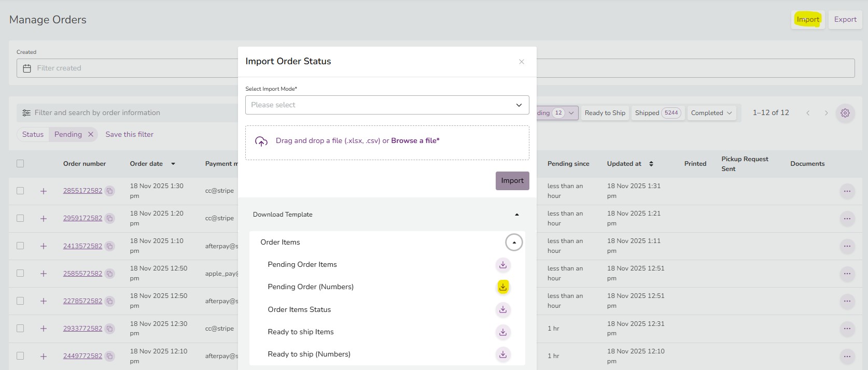The width and height of the screenshot is (868, 370).
Task: Download the Pending Order Items template
Action: tap(502, 265)
